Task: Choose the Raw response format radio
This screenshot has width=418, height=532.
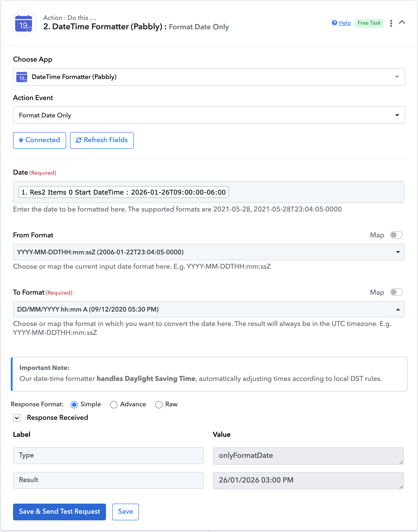Action: click(x=159, y=404)
